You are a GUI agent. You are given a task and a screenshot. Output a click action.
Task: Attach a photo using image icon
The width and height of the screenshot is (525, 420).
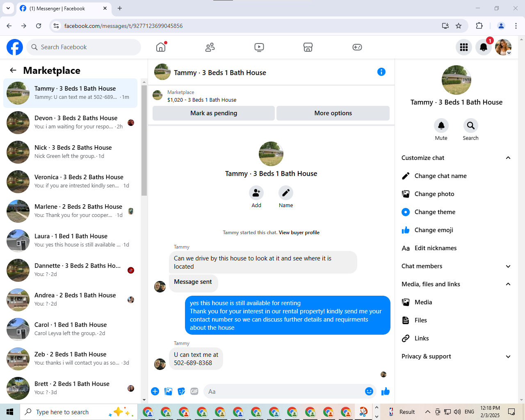click(168, 391)
